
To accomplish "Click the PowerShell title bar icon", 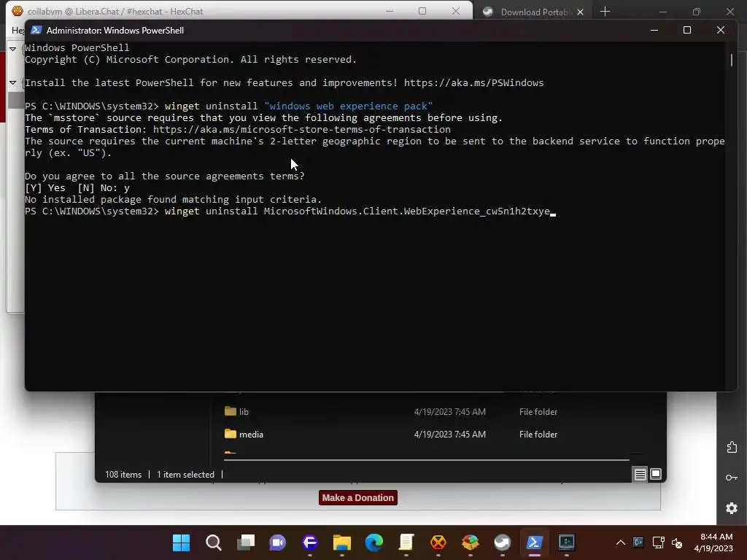I will tap(36, 30).
